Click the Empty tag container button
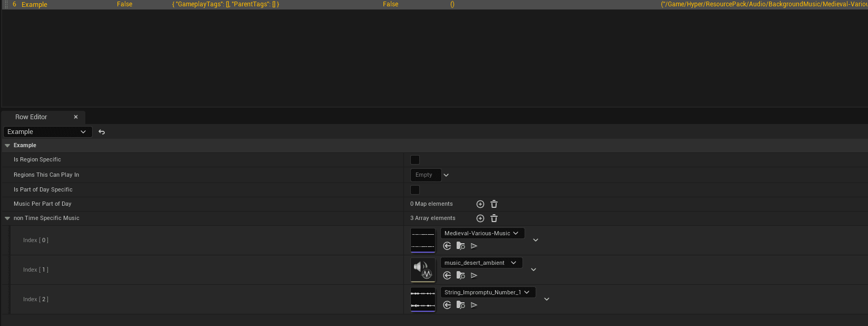 426,175
